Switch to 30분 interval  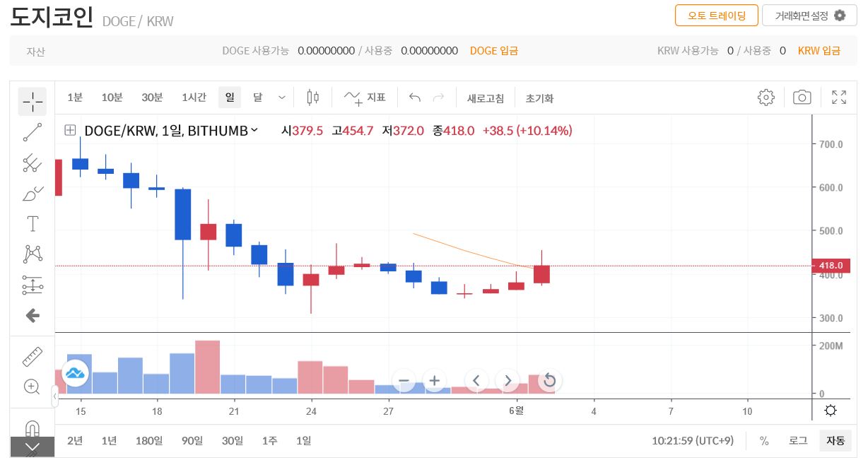[152, 98]
